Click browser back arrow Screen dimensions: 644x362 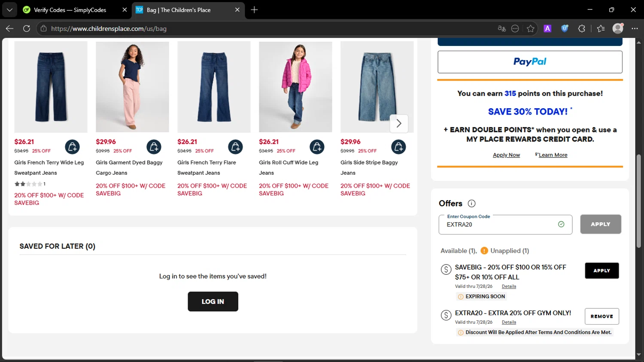click(x=9, y=28)
